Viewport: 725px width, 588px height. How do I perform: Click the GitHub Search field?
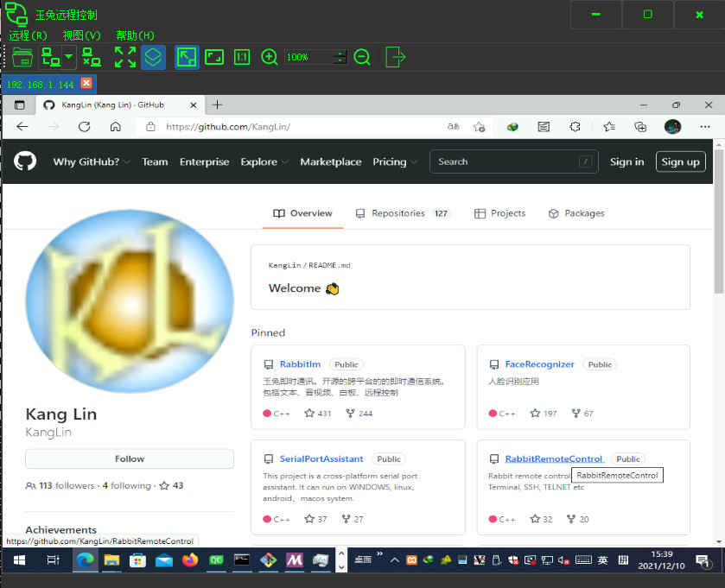(x=513, y=161)
